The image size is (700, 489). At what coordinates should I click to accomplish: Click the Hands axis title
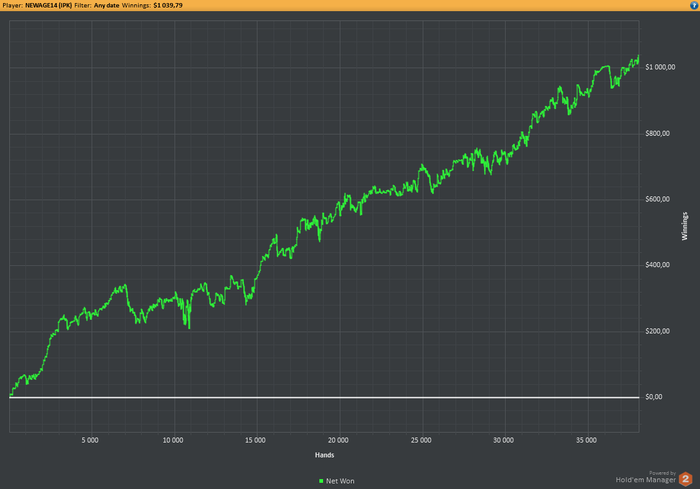[325, 455]
